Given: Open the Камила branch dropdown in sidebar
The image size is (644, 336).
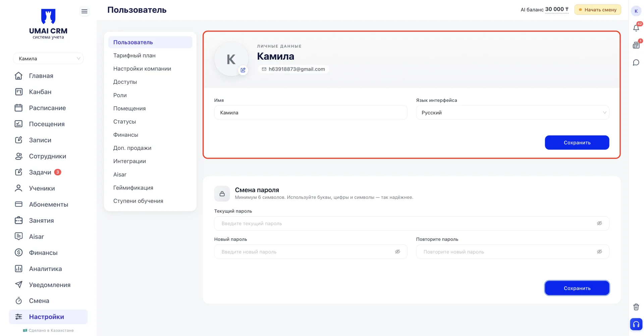Looking at the screenshot, I should point(48,58).
